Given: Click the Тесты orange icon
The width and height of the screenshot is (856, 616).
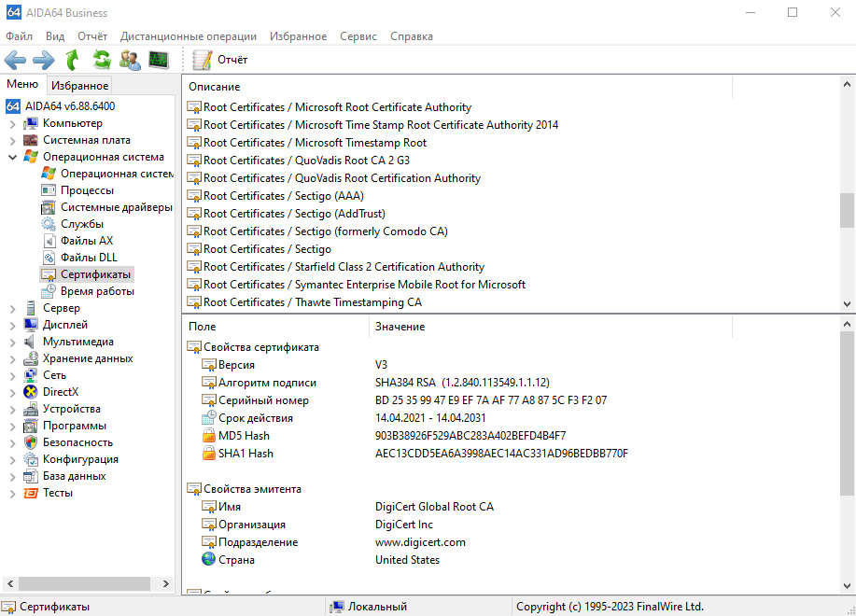Looking at the screenshot, I should (x=31, y=493).
